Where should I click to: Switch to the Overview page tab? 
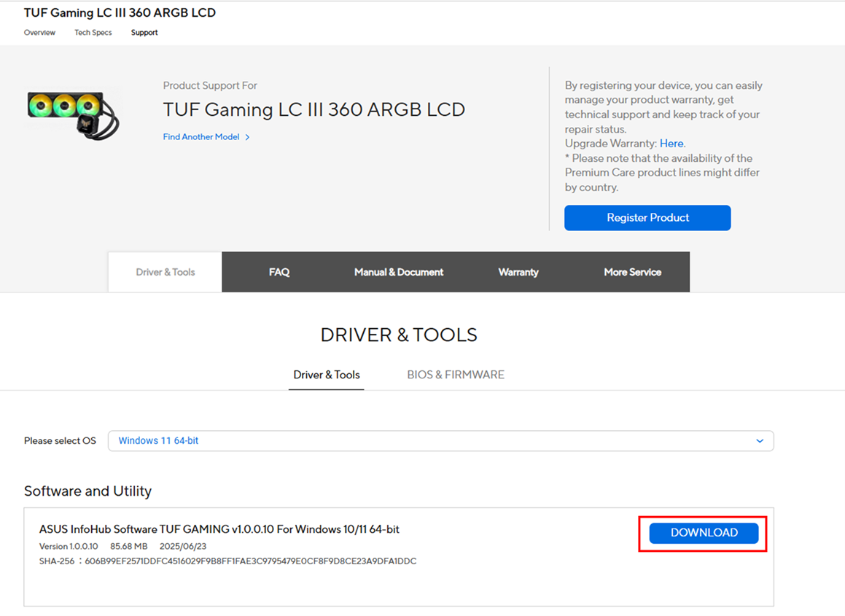tap(39, 32)
